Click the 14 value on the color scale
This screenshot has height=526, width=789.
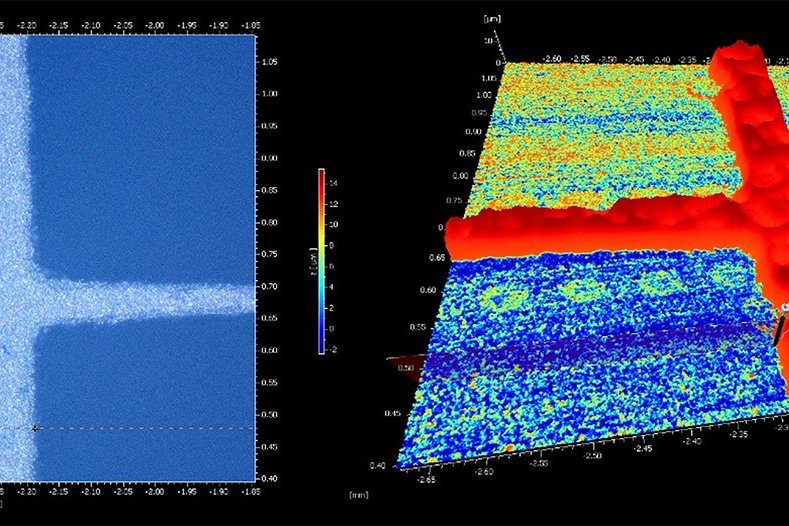[333, 183]
